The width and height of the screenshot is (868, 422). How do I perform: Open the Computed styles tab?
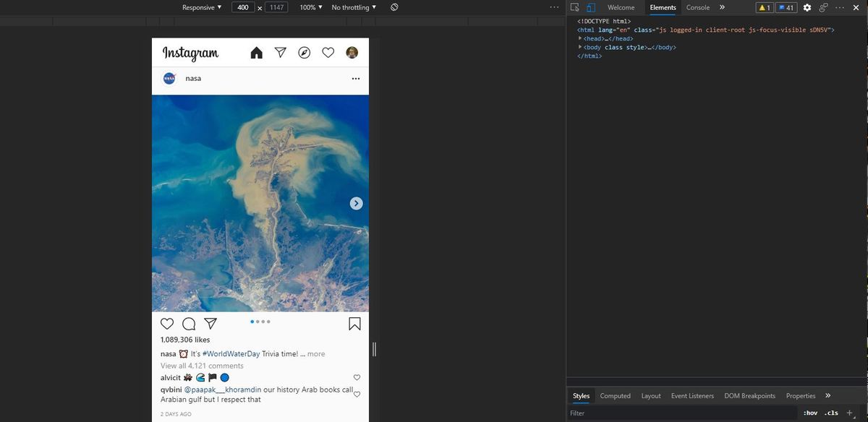615,396
